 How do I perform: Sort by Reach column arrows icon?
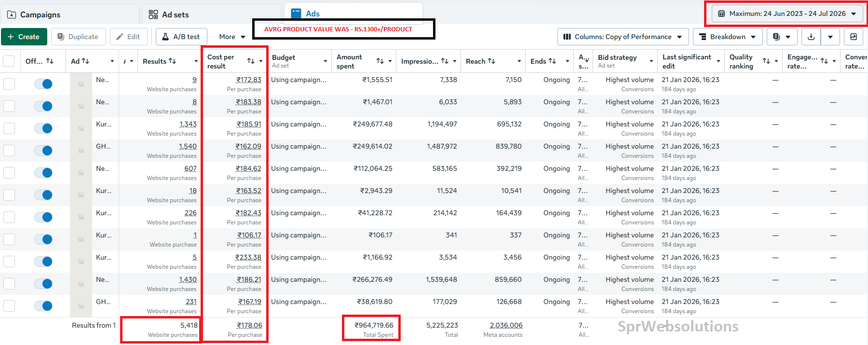491,61
